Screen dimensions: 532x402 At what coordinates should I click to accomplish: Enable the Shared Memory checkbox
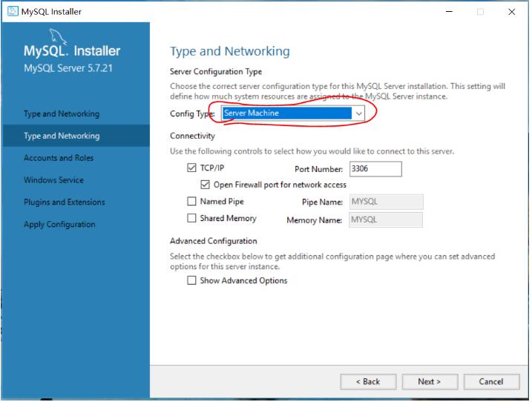coord(192,218)
